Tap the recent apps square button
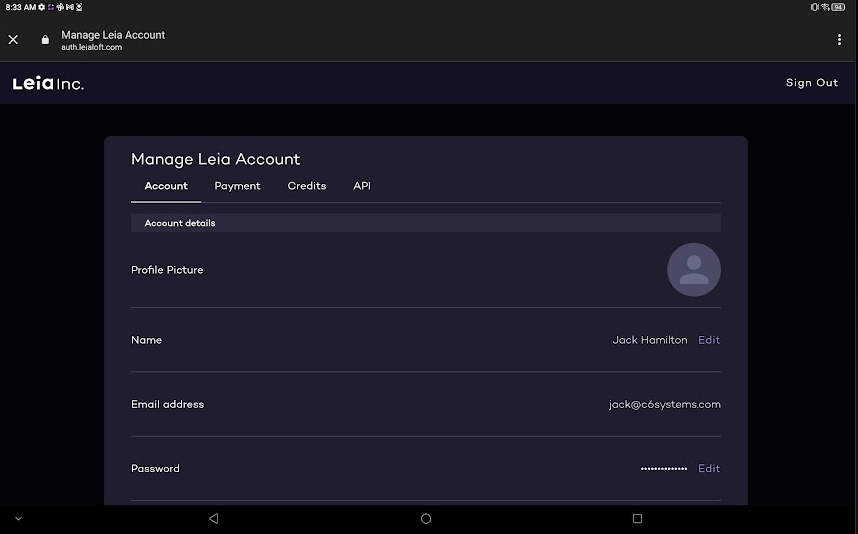 click(637, 518)
